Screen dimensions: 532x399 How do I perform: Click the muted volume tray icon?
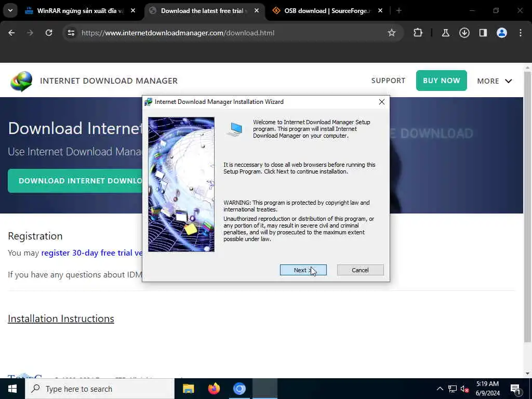click(x=464, y=389)
